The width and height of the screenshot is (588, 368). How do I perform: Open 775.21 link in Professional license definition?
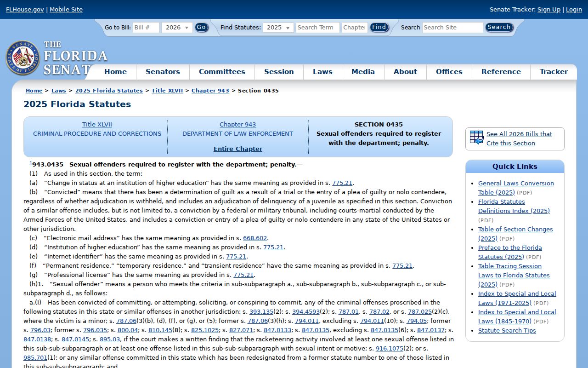click(x=243, y=275)
